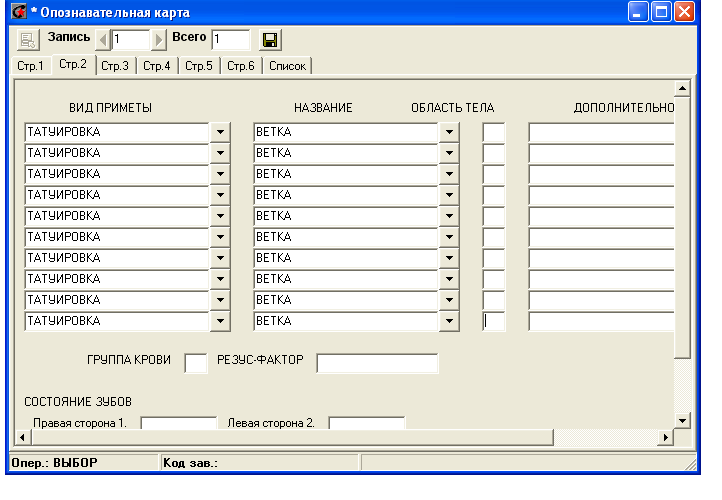Minimize the Опознавательная карта window
The image size is (722, 500).
click(x=638, y=12)
